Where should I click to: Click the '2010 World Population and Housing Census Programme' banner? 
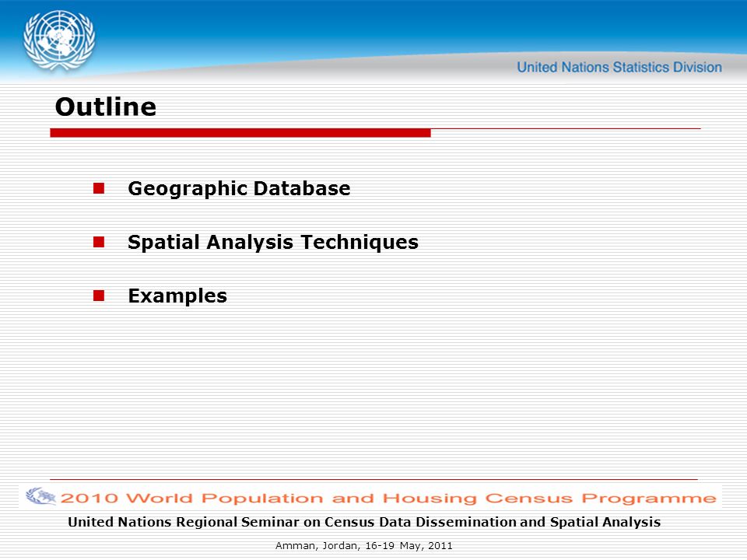tap(370, 496)
